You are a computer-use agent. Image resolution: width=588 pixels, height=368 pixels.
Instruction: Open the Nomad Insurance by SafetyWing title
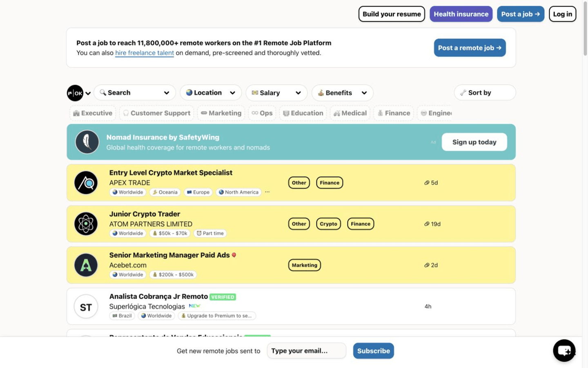(163, 137)
